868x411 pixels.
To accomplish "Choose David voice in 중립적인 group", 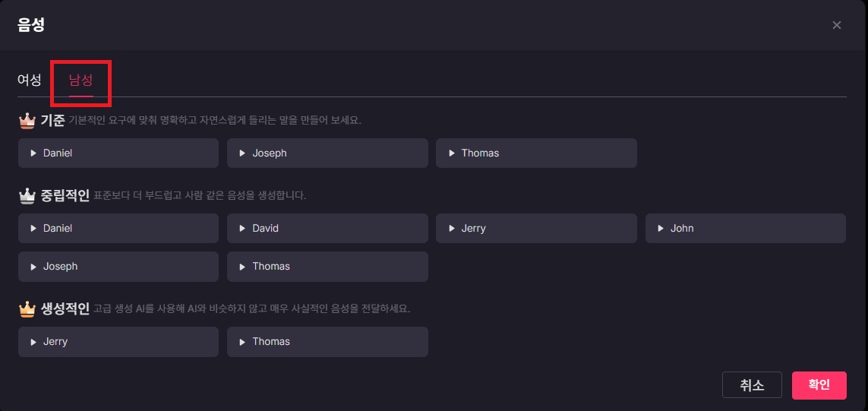I will (327, 228).
